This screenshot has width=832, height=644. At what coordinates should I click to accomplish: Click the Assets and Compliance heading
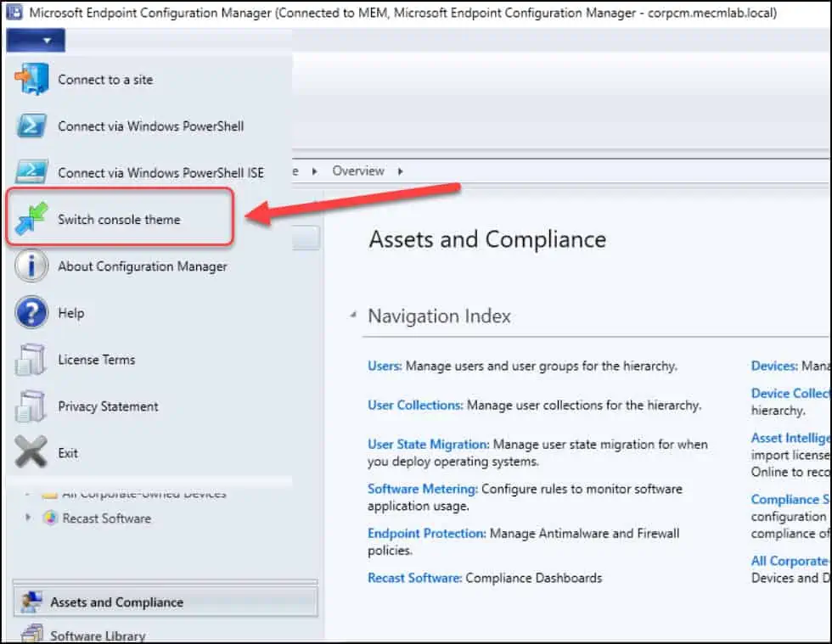(487, 239)
